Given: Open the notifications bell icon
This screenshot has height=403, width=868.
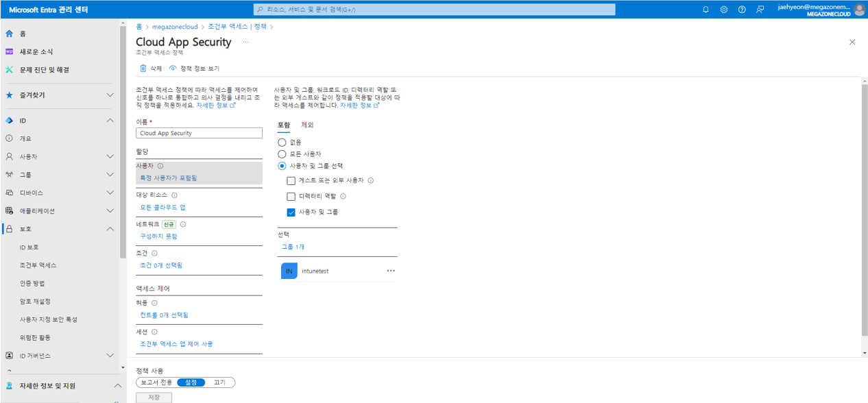Looking at the screenshot, I should tap(706, 10).
